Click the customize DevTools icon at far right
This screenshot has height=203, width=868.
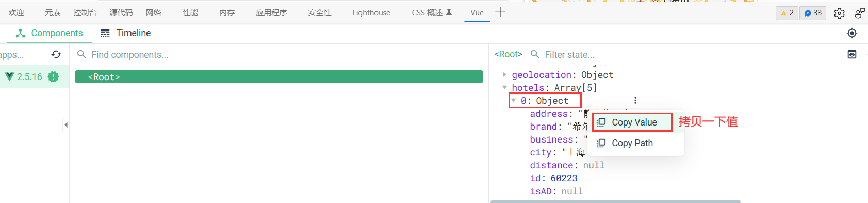(x=860, y=13)
